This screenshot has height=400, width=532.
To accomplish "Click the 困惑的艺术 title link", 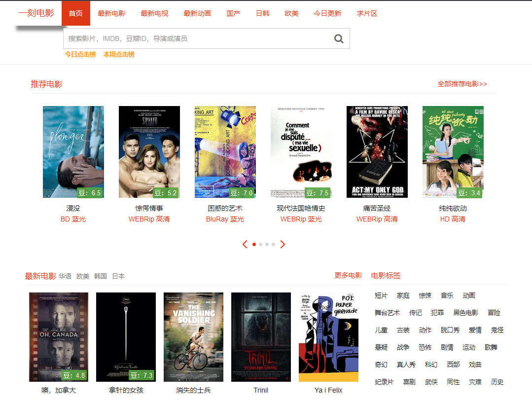I will (x=225, y=208).
